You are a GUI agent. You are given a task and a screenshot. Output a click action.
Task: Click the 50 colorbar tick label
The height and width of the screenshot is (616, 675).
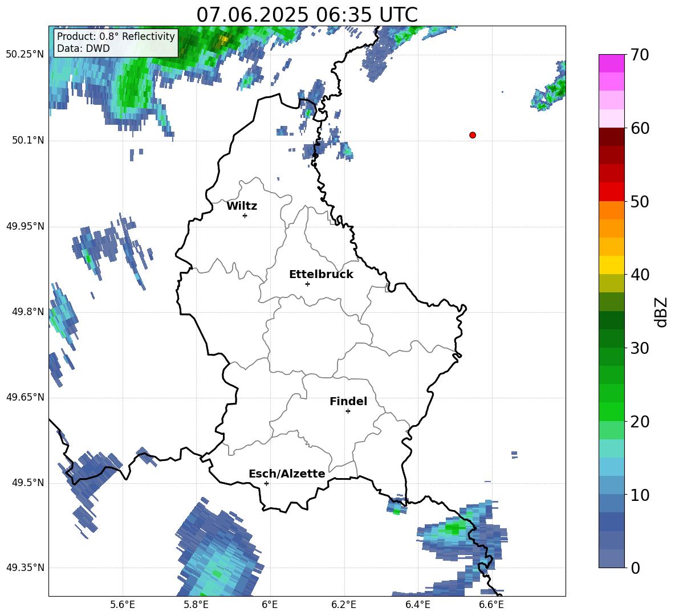point(640,201)
